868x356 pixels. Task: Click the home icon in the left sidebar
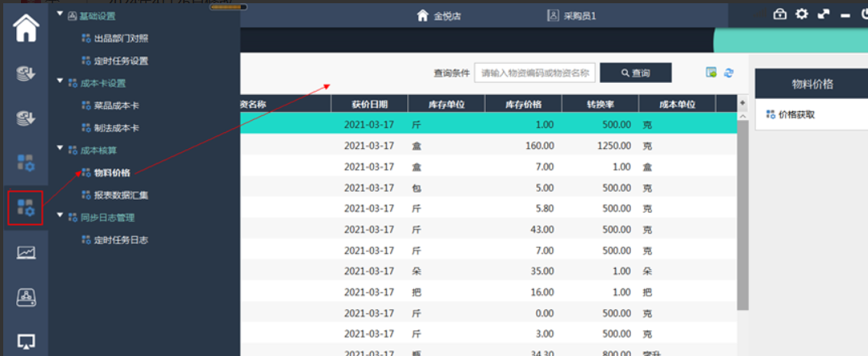(x=25, y=28)
